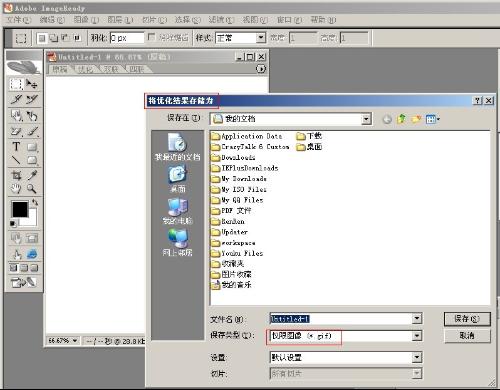
Task: Open the Layer menu
Action: [120, 20]
